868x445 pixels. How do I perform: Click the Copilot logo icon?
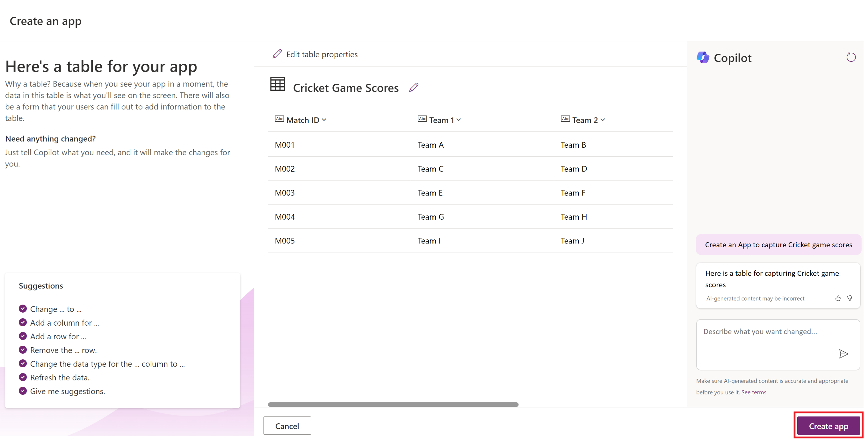[x=703, y=58]
